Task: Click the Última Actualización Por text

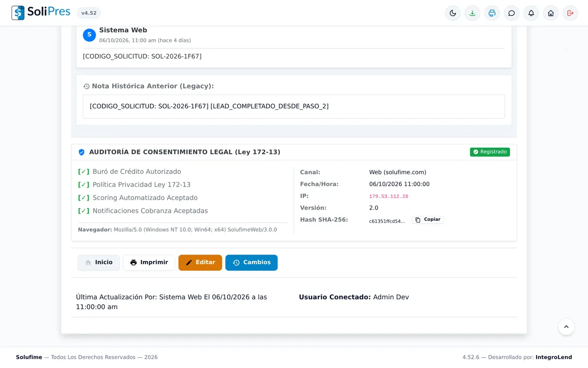Action: point(171,302)
